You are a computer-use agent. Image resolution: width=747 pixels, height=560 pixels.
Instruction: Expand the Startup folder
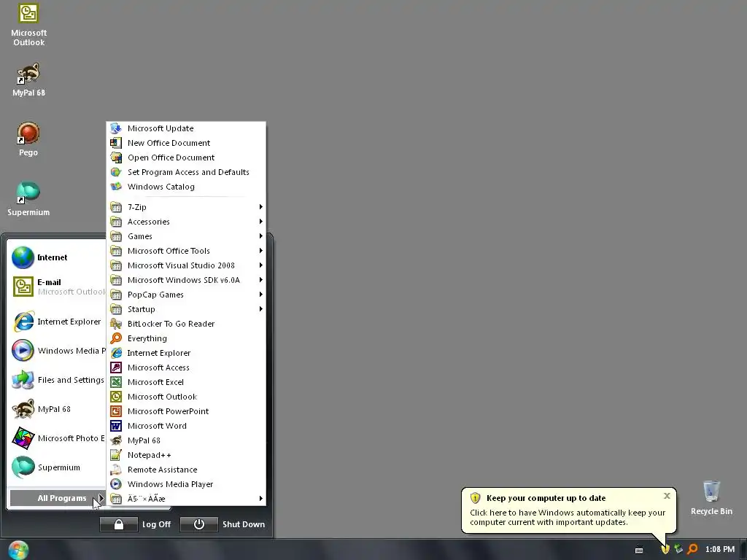(x=186, y=309)
